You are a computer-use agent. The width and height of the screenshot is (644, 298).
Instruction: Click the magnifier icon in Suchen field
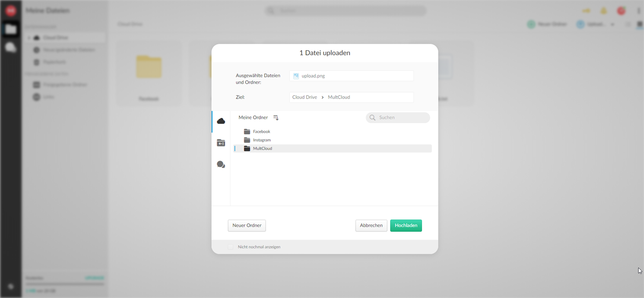pos(372,117)
